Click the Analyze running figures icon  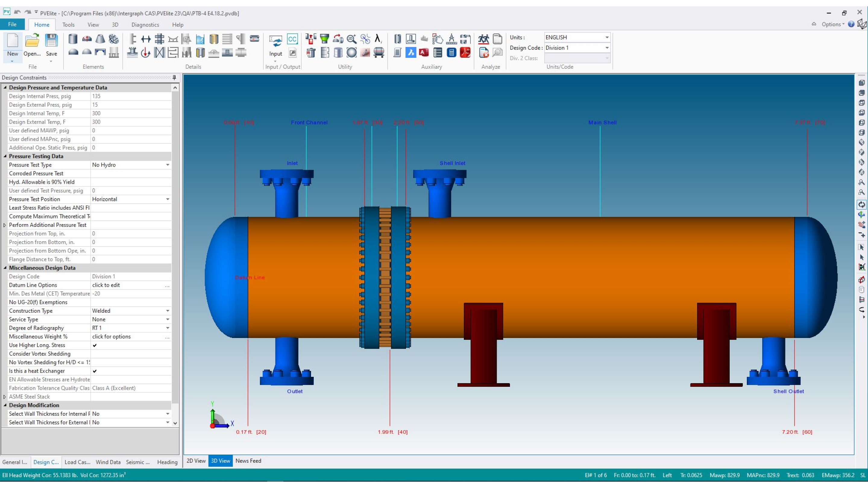pos(483,39)
